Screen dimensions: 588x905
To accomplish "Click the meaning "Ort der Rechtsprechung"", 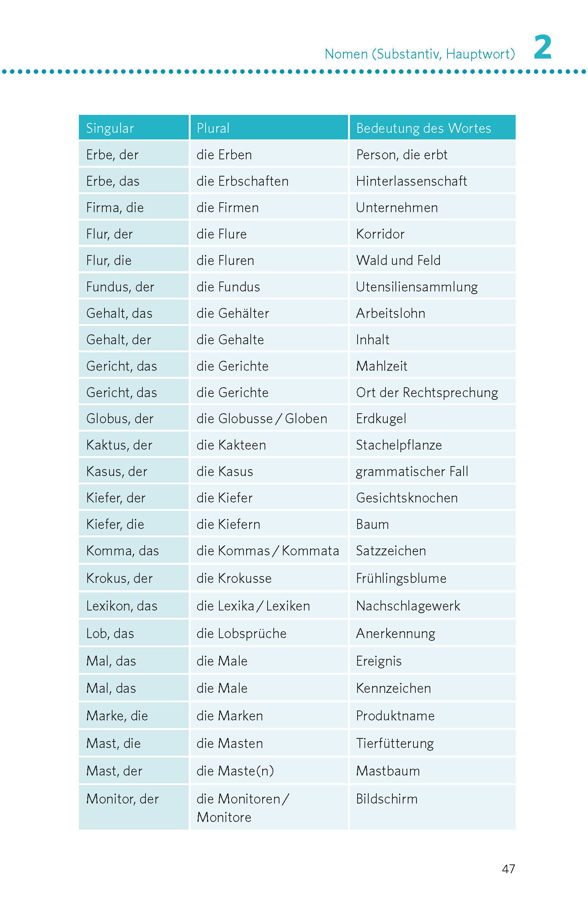I will pos(427,393).
